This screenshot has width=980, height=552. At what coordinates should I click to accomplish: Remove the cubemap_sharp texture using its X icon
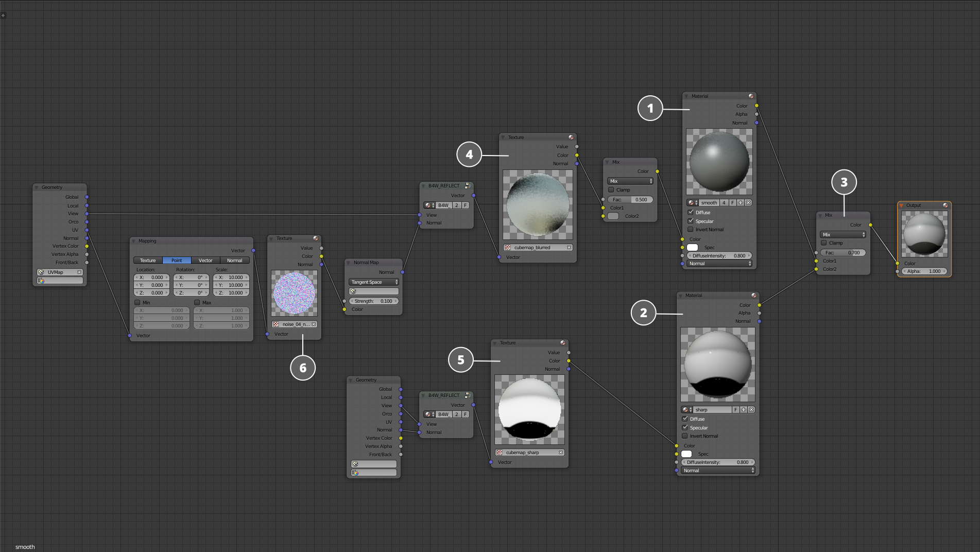(561, 453)
